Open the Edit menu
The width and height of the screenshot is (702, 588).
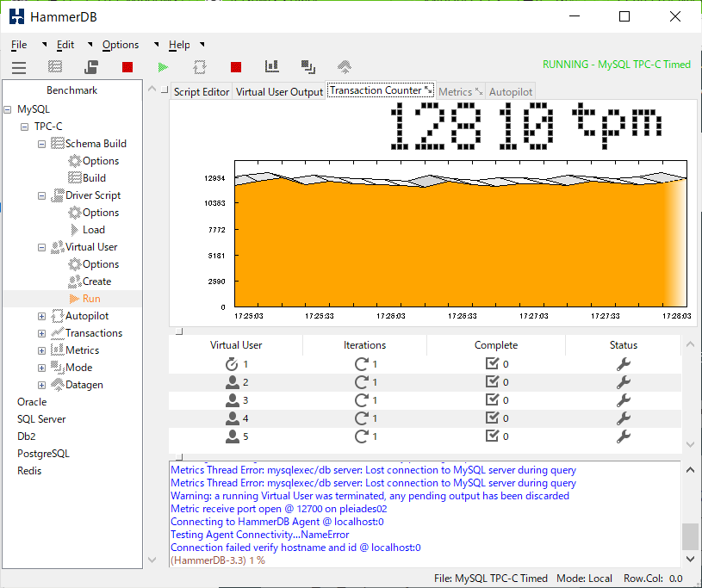(65, 45)
